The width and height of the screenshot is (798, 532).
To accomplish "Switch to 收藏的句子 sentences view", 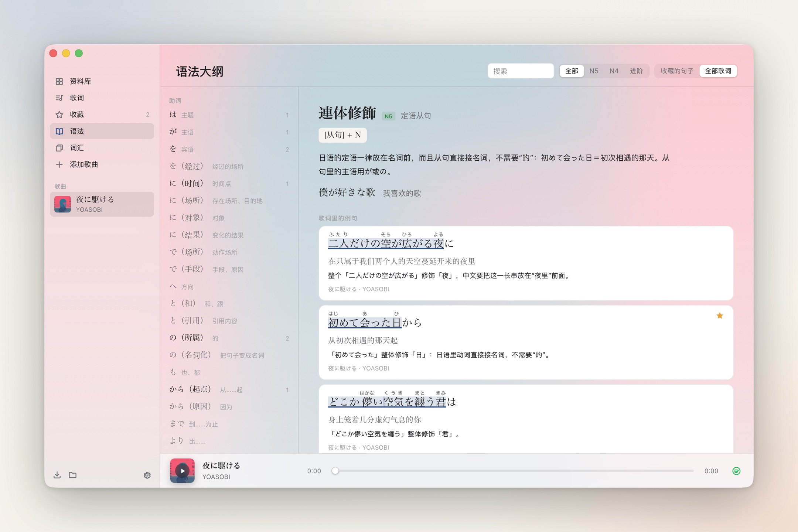I will click(x=677, y=71).
